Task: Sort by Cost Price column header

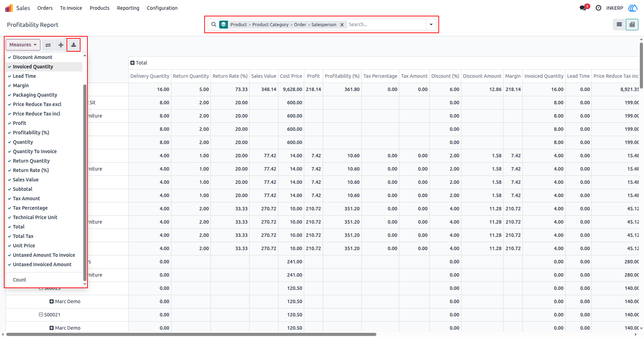Action: tap(291, 76)
